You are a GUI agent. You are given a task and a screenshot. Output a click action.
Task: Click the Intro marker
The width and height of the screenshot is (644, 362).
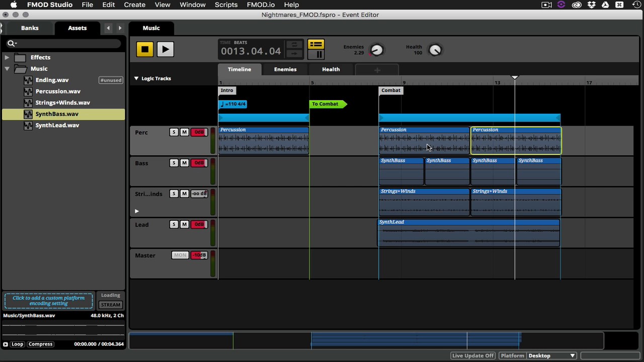click(x=227, y=90)
